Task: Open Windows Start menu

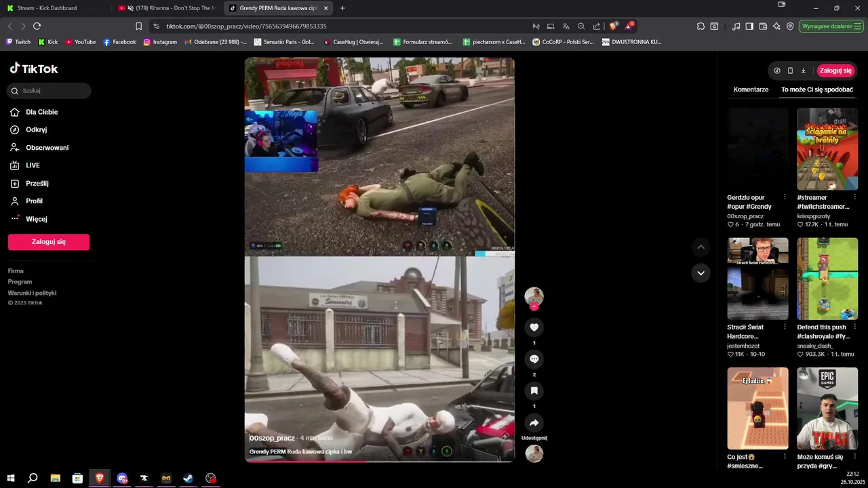Action: (x=10, y=478)
